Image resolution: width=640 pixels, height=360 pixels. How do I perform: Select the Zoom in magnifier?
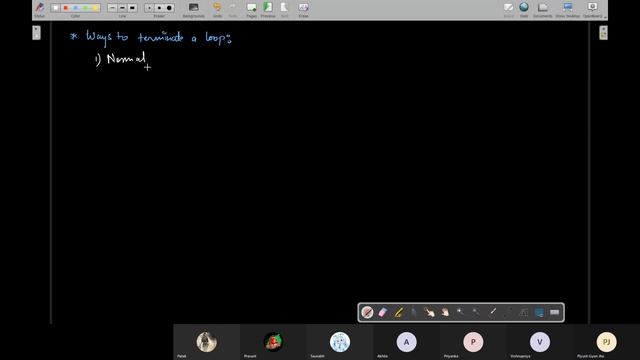point(461,313)
